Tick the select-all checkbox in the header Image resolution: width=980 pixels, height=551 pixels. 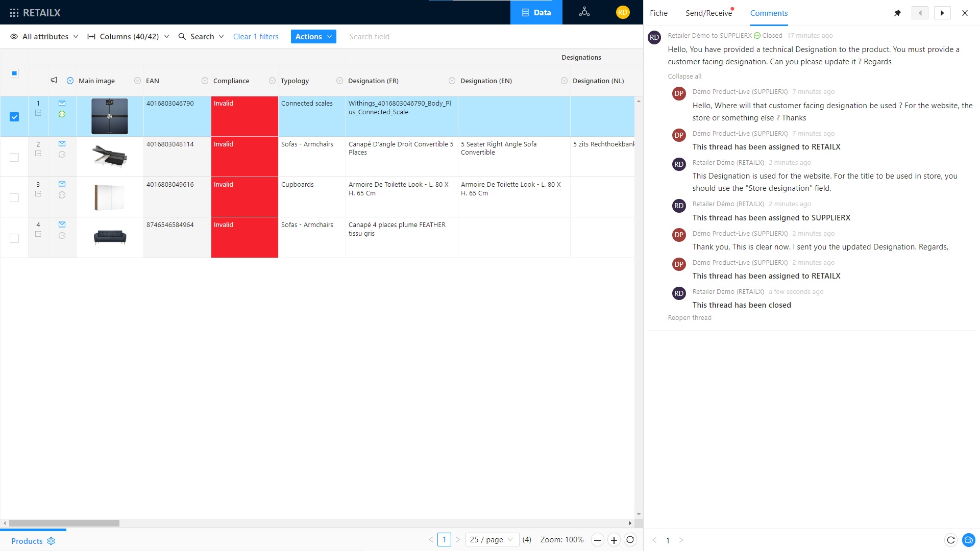(14, 73)
